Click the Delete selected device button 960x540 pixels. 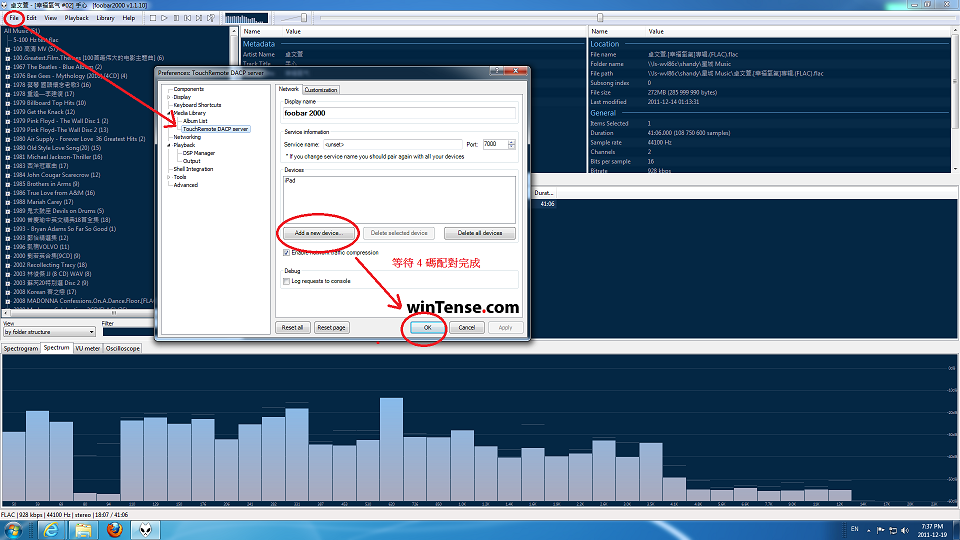(399, 233)
